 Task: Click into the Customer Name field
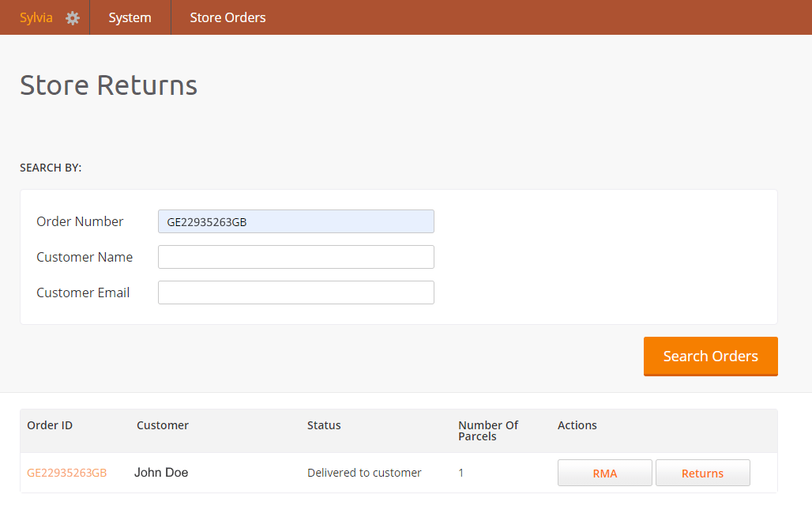[295, 257]
